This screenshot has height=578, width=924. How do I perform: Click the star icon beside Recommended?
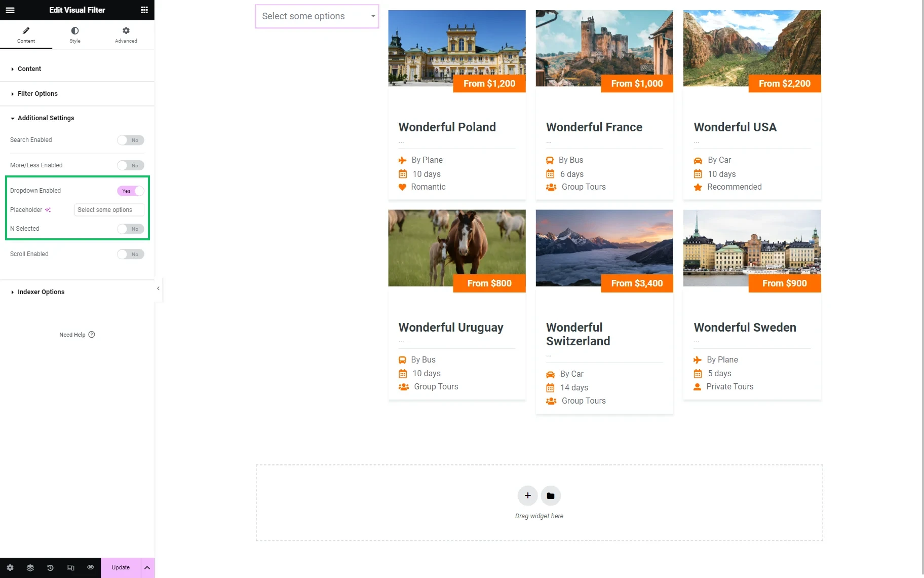(x=698, y=187)
